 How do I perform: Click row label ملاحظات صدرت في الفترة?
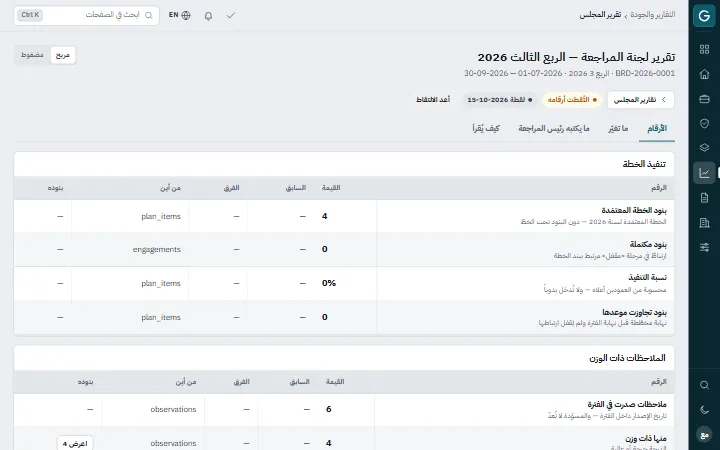coord(627,405)
